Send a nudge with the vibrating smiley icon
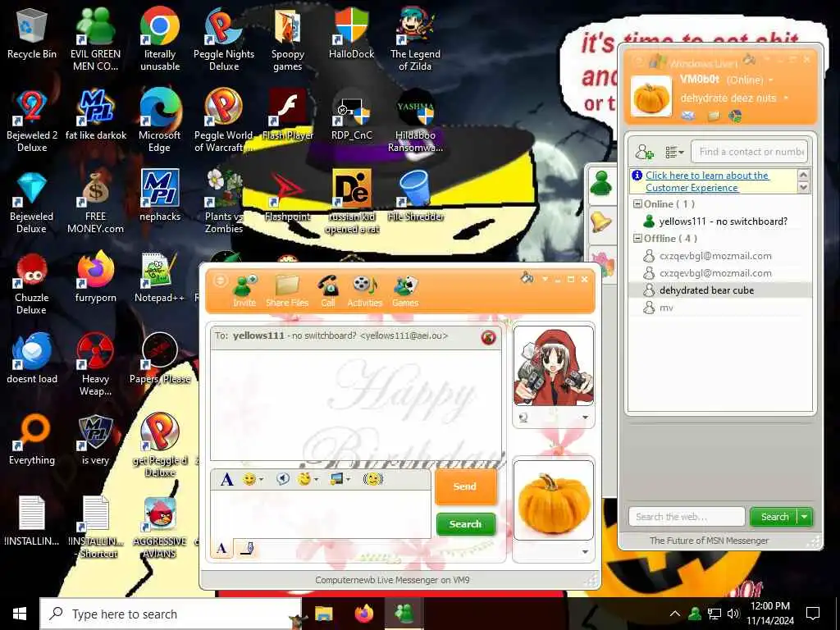 click(373, 479)
